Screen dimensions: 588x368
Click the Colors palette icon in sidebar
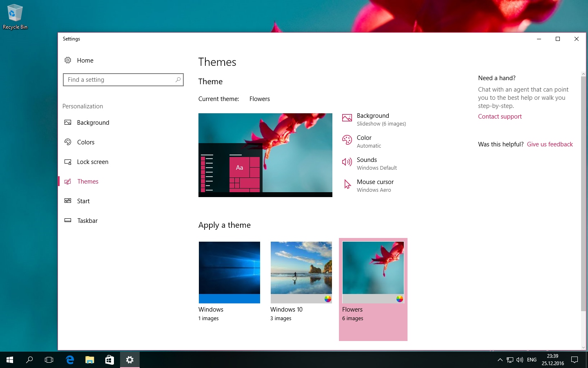pos(68,142)
